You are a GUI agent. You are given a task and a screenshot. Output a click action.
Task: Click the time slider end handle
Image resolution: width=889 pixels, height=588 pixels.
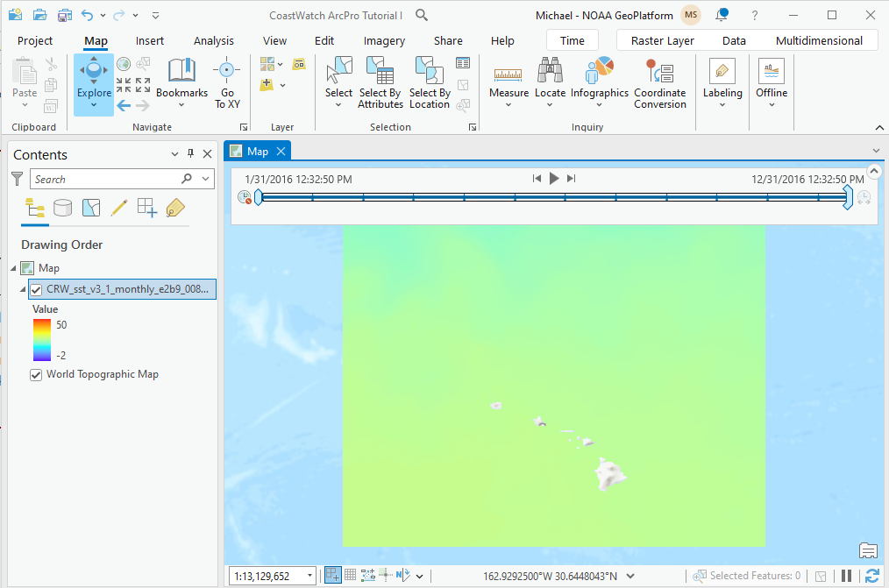847,197
